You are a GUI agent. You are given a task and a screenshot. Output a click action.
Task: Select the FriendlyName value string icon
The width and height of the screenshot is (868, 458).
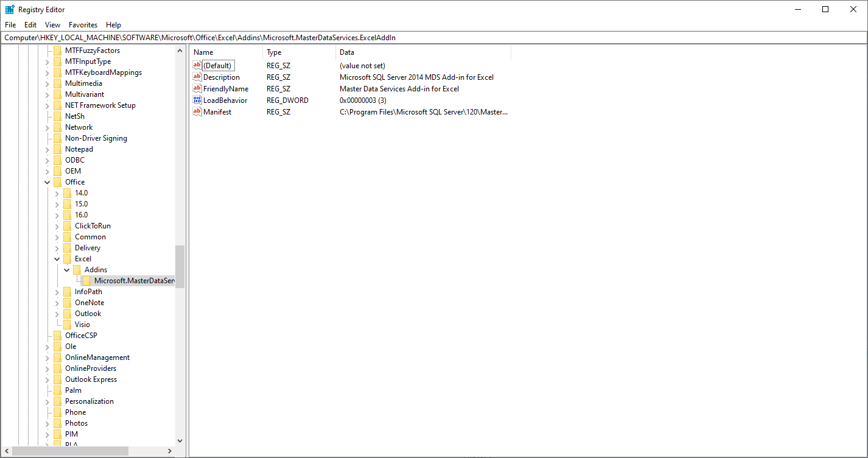(x=197, y=88)
